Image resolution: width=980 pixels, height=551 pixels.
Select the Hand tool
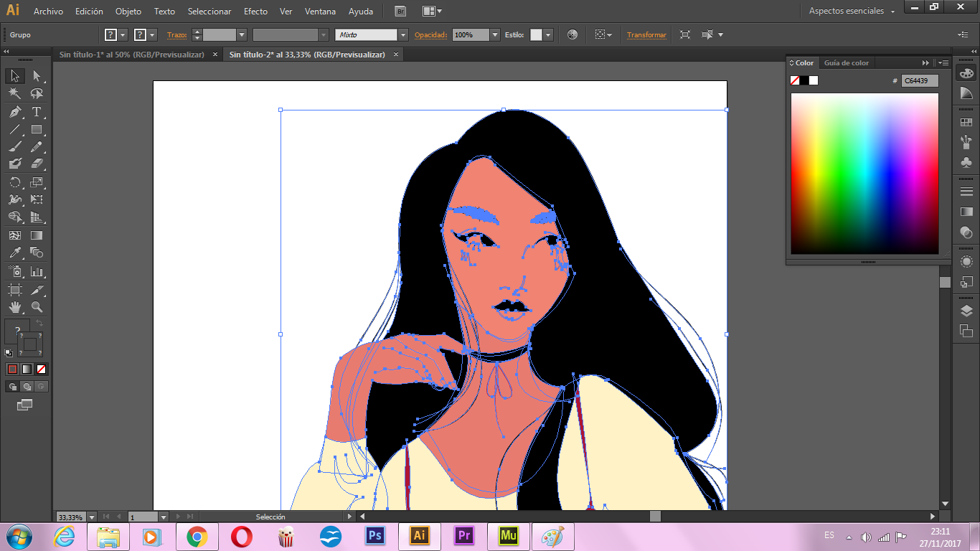(15, 307)
